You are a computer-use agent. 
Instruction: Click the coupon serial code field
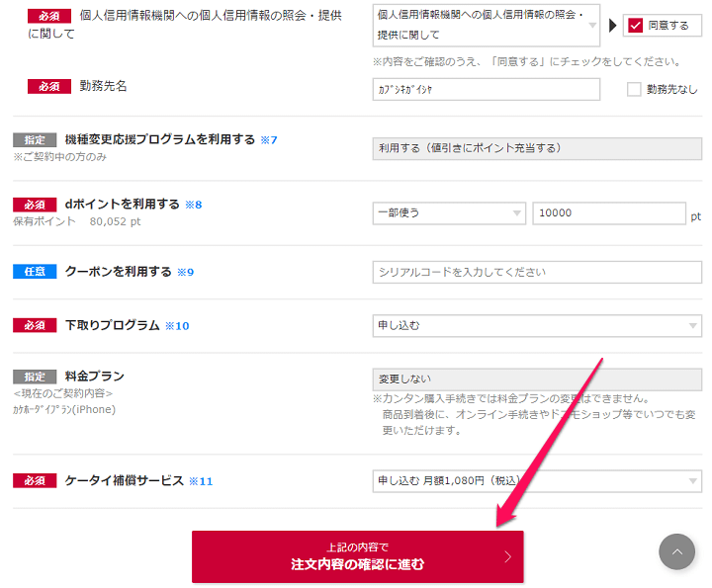pos(537,272)
